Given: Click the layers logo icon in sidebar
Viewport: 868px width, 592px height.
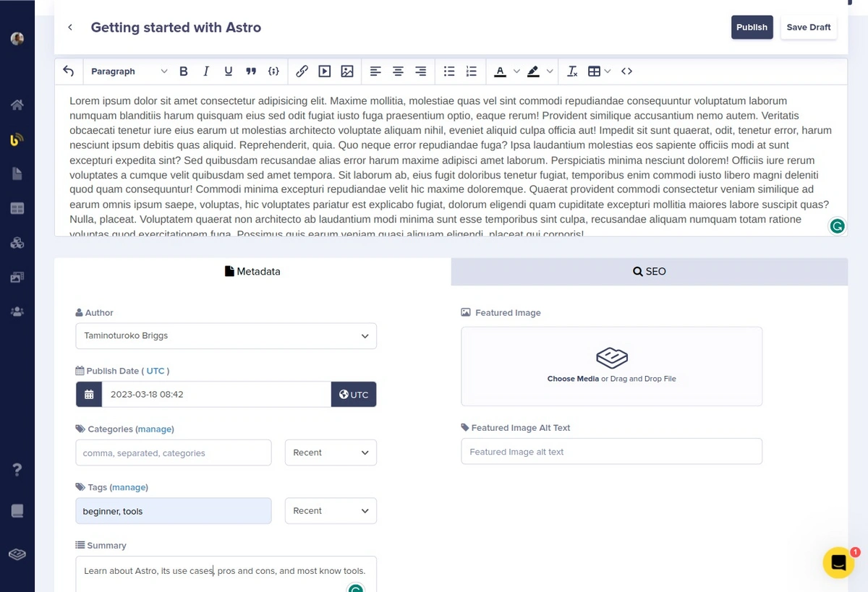Looking at the screenshot, I should click(x=17, y=554).
